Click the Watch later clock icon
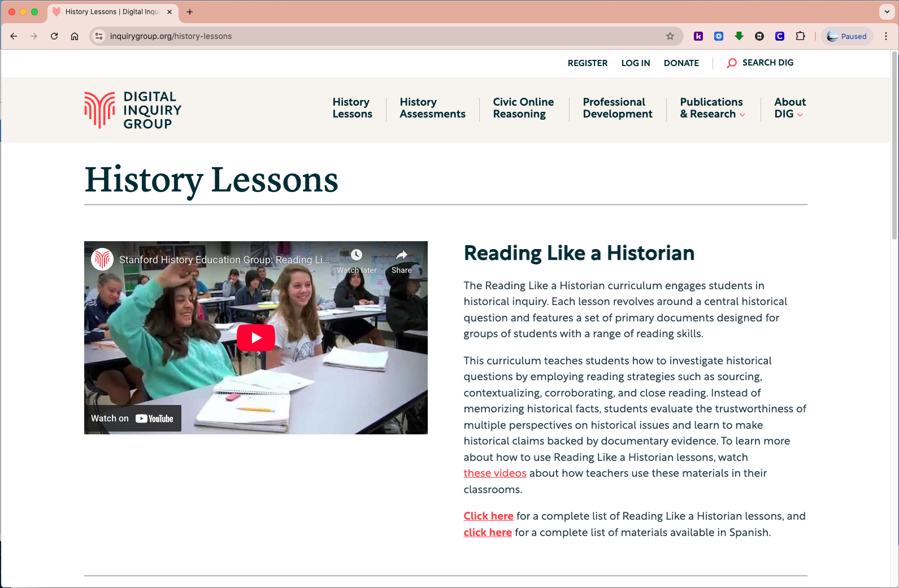The image size is (899, 588). click(357, 255)
